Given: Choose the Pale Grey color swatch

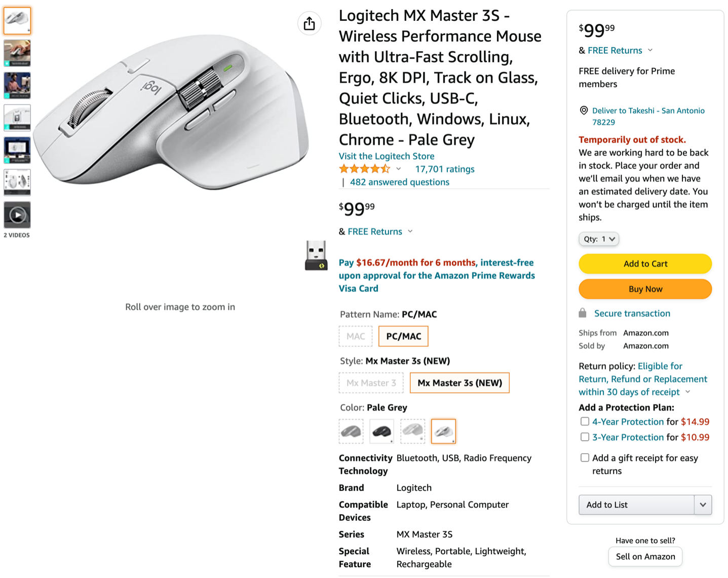Looking at the screenshot, I should 443,431.
